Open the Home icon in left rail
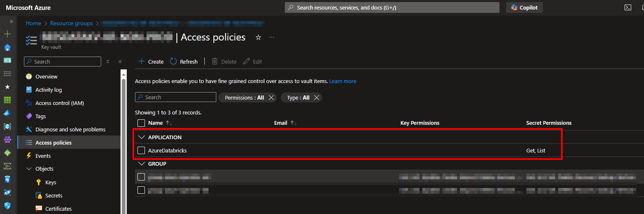Viewport: 644px width, 214px height. pos(7,47)
